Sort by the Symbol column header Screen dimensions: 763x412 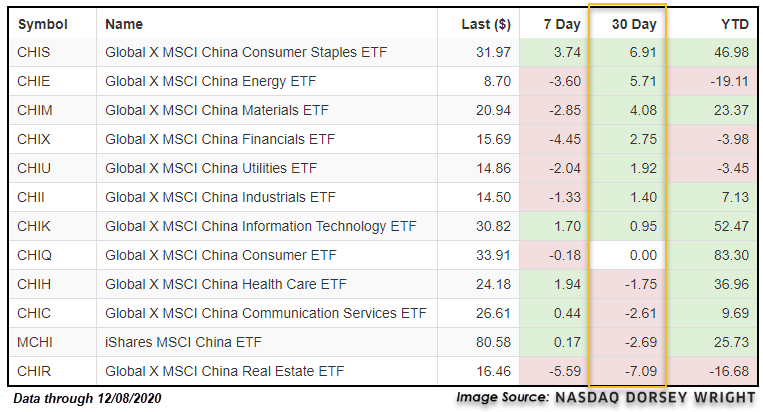[42, 24]
